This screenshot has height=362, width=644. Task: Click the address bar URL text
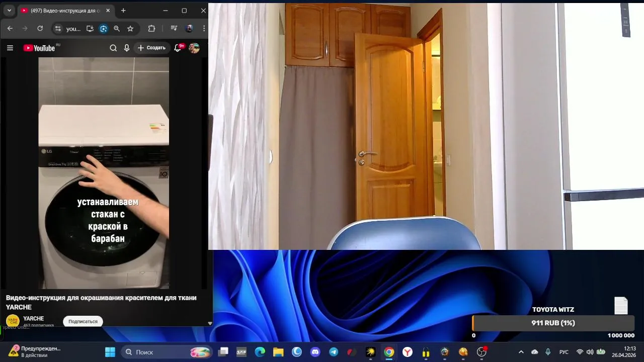(73, 29)
